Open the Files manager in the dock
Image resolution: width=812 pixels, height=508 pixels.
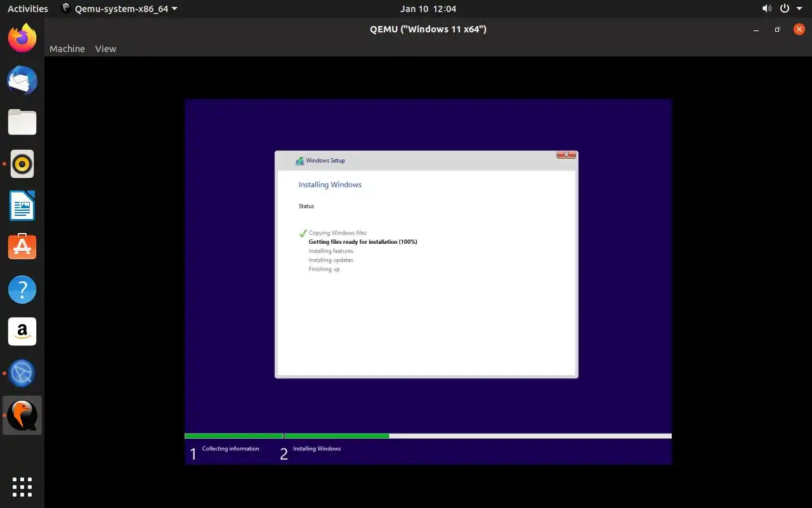coord(22,123)
